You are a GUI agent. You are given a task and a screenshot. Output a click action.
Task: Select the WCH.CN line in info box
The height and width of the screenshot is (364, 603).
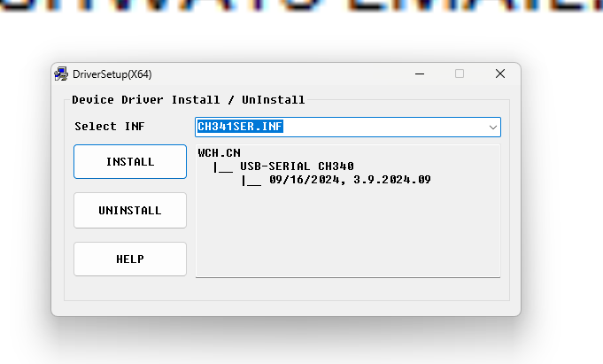point(220,152)
